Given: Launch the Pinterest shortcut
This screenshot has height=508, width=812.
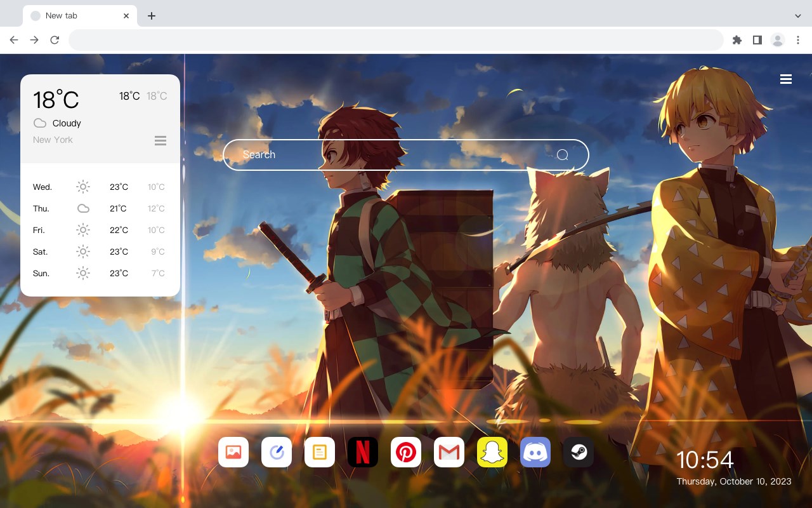Looking at the screenshot, I should 406,452.
